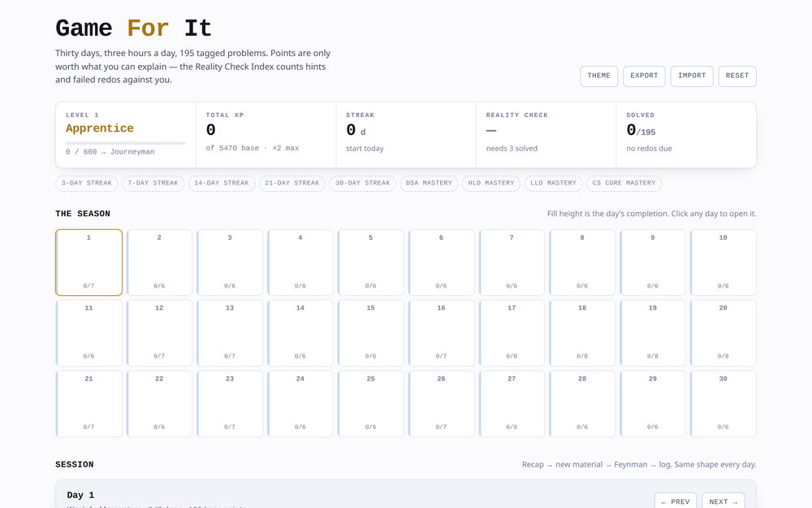The image size is (812, 508).
Task: Select day 27 card
Action: (x=512, y=404)
